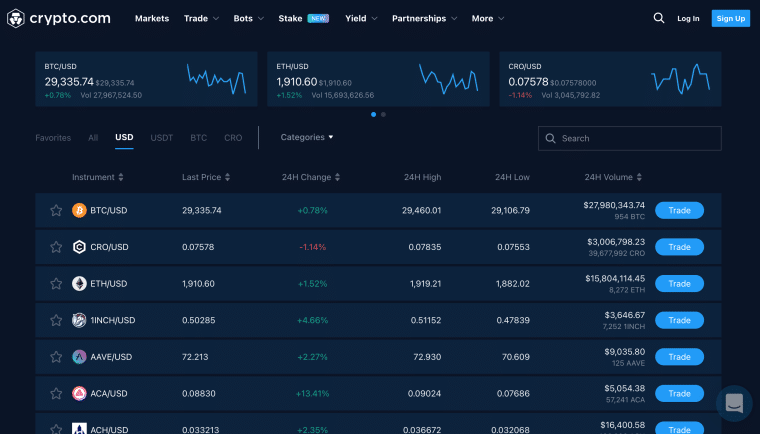This screenshot has width=760, height=434.
Task: Click the CRO/USD sparkline chart
Action: [681, 79]
